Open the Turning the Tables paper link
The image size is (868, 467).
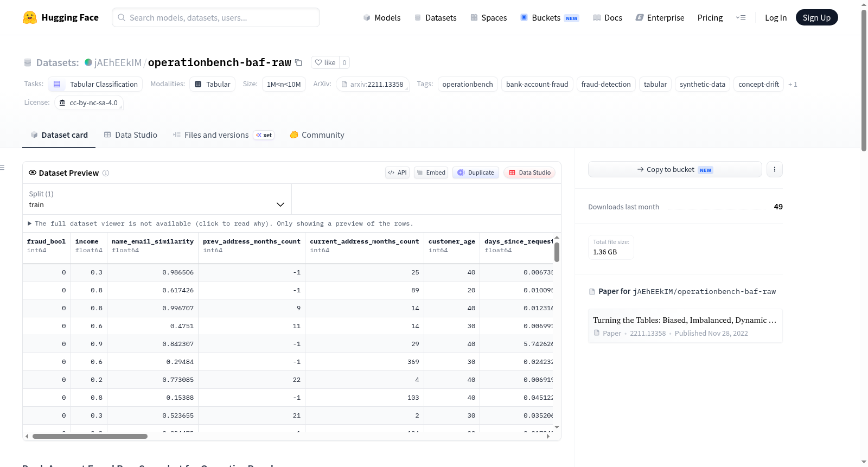click(685, 326)
